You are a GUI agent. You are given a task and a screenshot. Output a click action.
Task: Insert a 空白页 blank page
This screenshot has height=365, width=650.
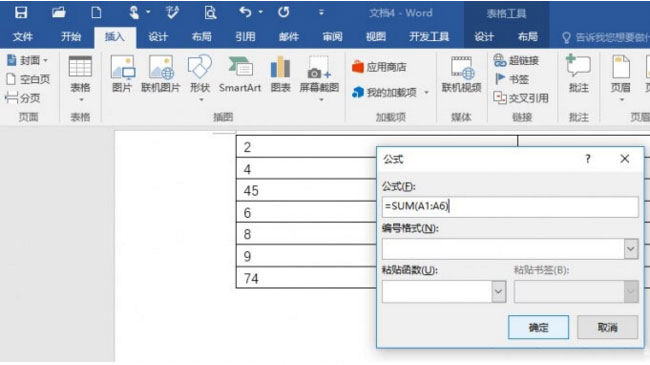[28, 79]
